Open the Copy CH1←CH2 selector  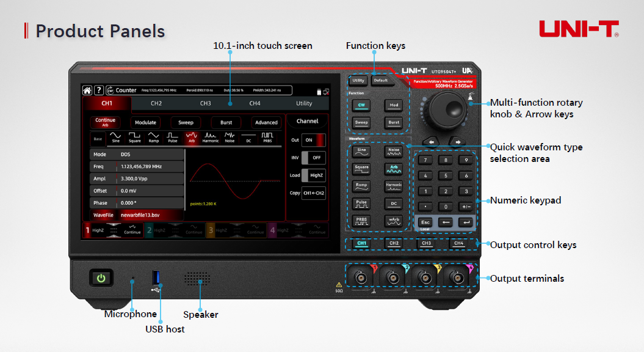(313, 193)
